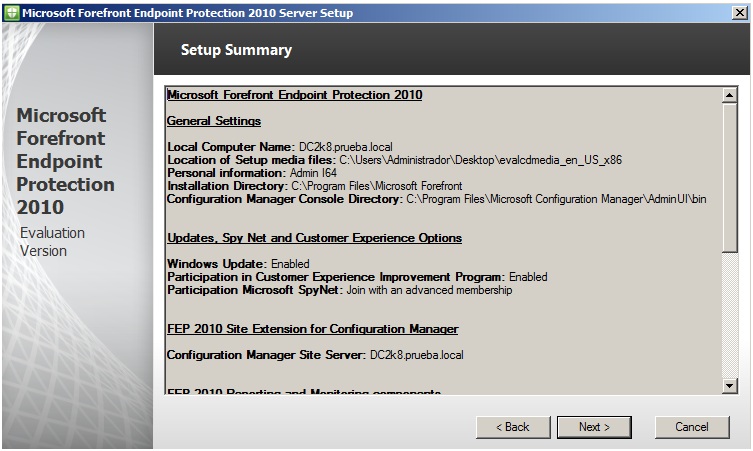
Task: Click the summary scrollbar up arrow
Action: 729,95
